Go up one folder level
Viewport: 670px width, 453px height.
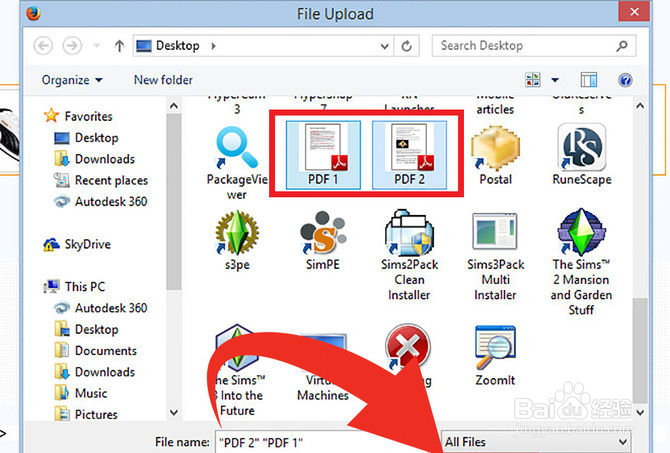click(119, 46)
